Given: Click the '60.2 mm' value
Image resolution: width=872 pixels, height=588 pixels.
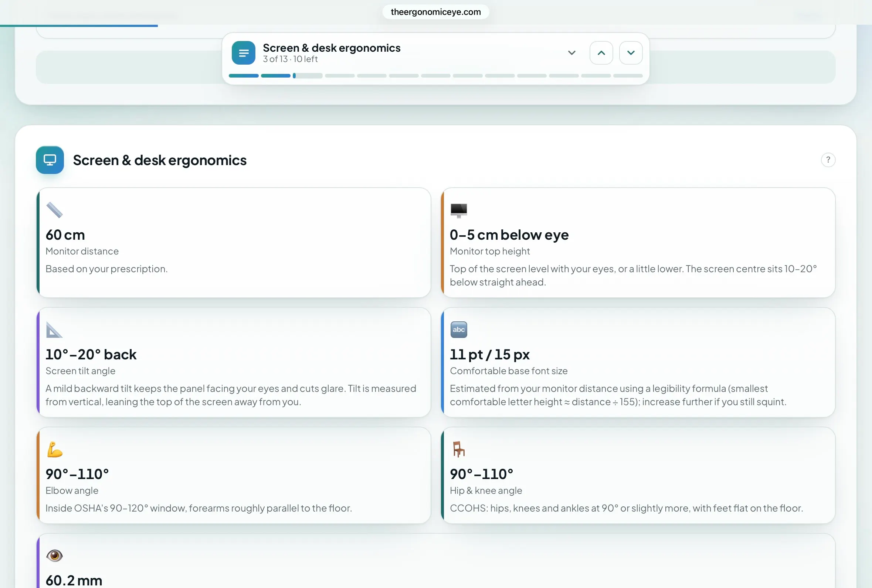Looking at the screenshot, I should (74, 581).
